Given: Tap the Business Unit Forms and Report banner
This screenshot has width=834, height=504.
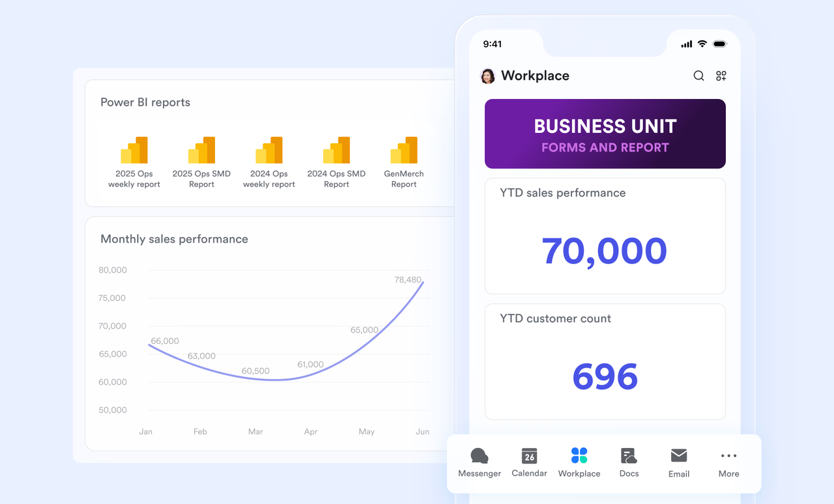Looking at the screenshot, I should click(605, 134).
